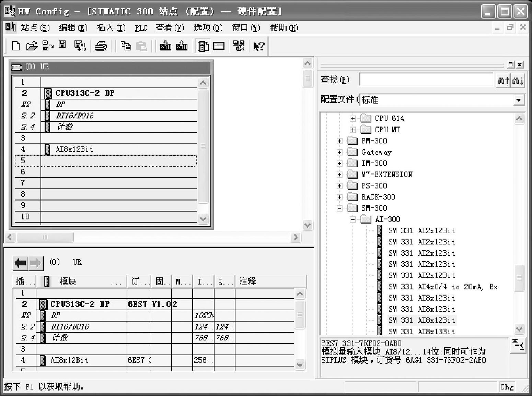
Task: Open the 站点(S) menu
Action: tap(35, 27)
